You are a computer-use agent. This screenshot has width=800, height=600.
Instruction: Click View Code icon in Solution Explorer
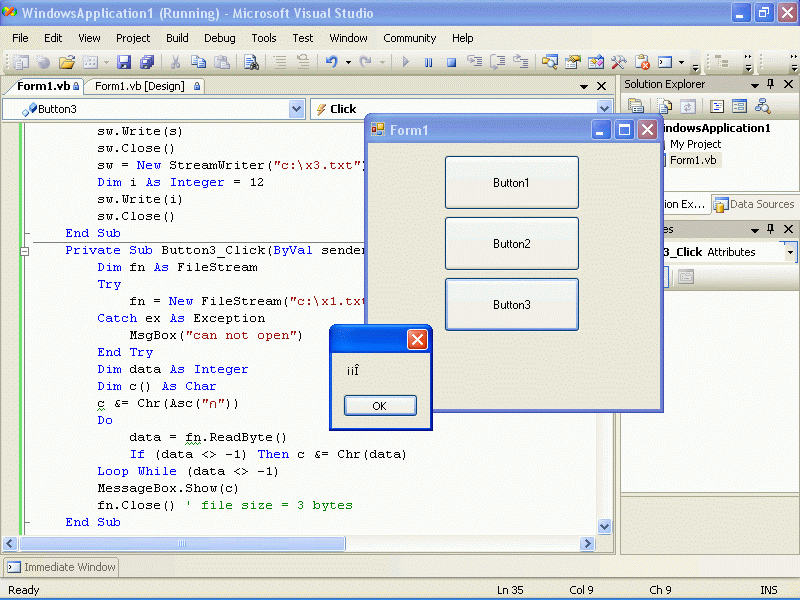(717, 106)
